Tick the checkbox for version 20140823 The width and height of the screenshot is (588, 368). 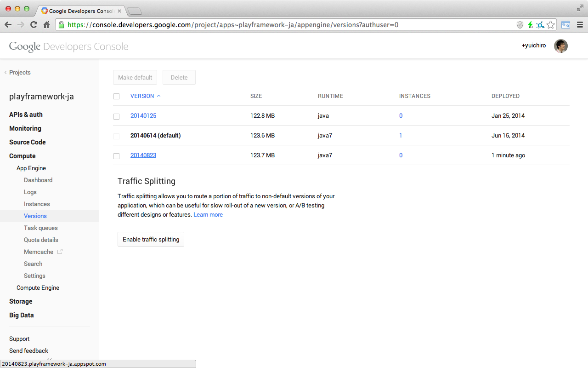[116, 156]
